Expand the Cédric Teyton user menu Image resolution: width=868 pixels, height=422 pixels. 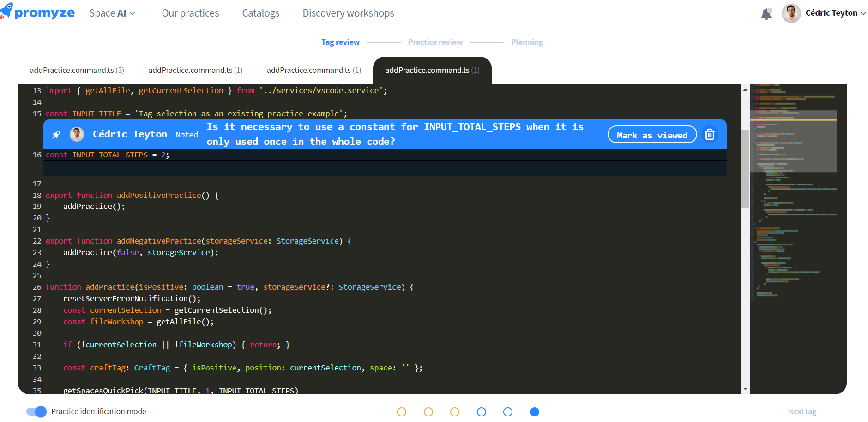tap(835, 13)
